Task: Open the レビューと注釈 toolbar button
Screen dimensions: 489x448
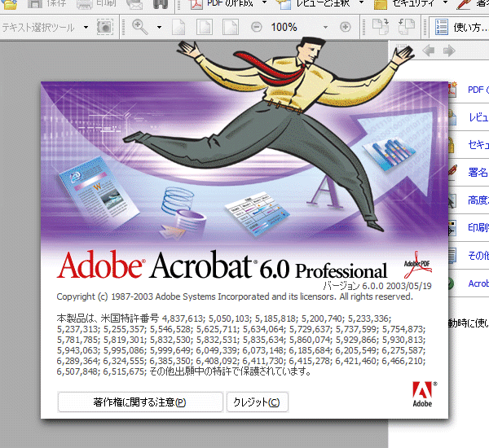Action: (x=315, y=4)
